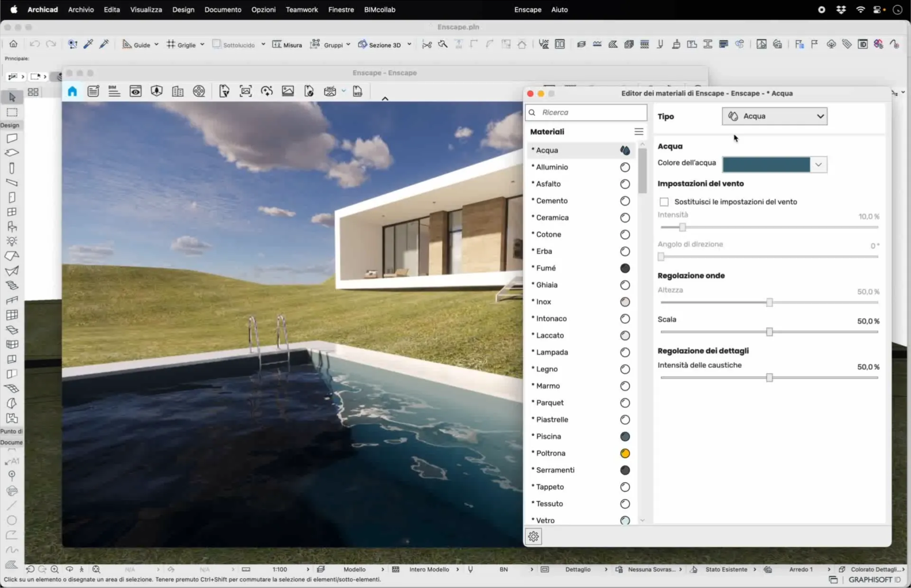Screen dimensions: 911x588
Task: Click the Guide toolbar button
Action: [137, 45]
